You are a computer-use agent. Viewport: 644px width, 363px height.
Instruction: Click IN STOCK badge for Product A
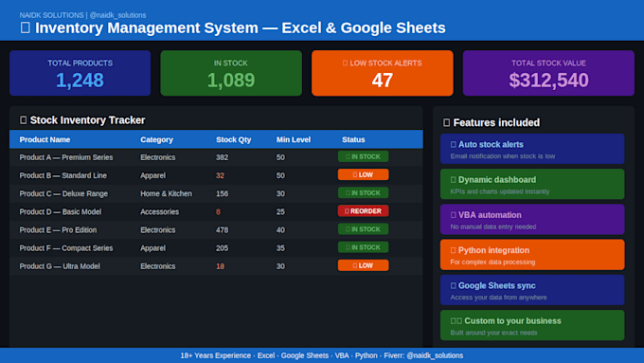[x=363, y=156]
